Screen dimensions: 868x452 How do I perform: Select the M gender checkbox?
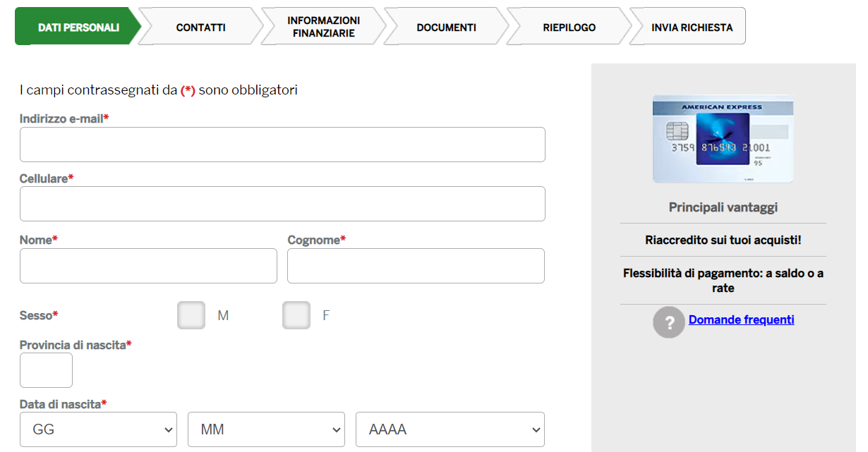click(191, 315)
